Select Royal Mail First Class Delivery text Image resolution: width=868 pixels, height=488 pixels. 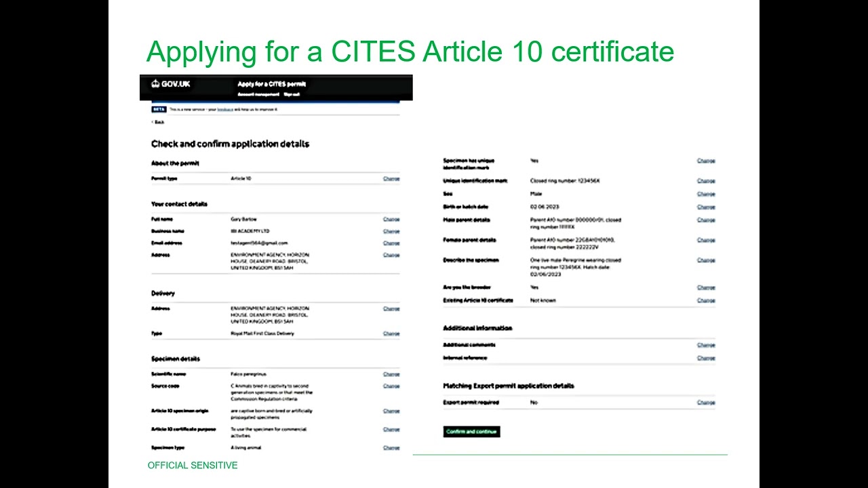point(262,333)
